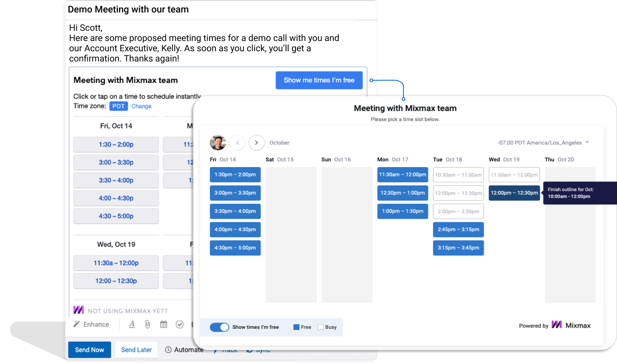Click the 'Sat Oct 15' calendar column header

(280, 160)
